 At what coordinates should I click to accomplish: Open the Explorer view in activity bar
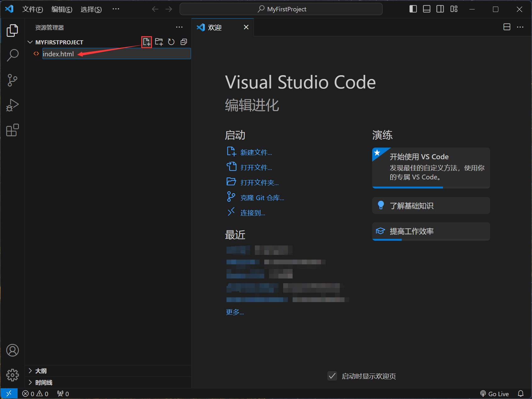point(12,31)
